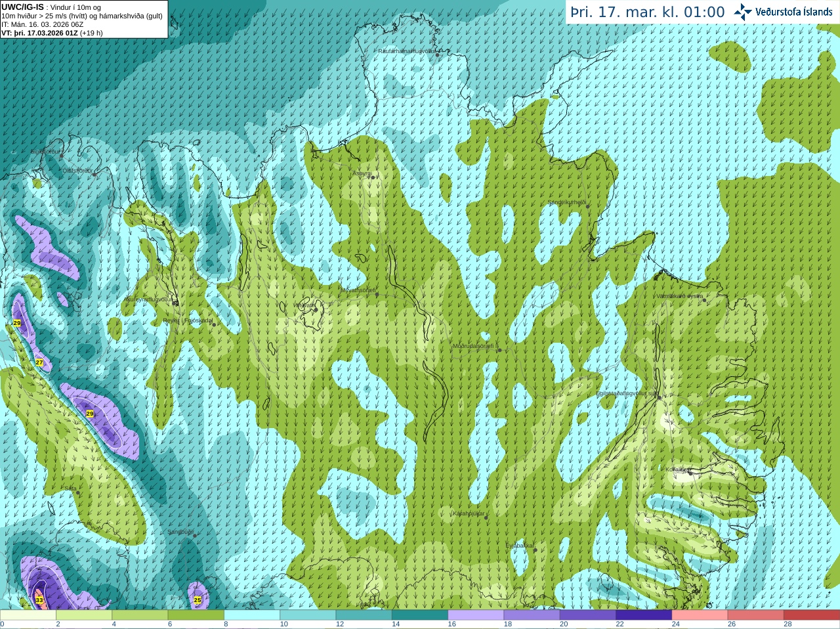Select the Sandbúðir station label
The width and height of the screenshot is (840, 629).
pyautogui.click(x=180, y=532)
